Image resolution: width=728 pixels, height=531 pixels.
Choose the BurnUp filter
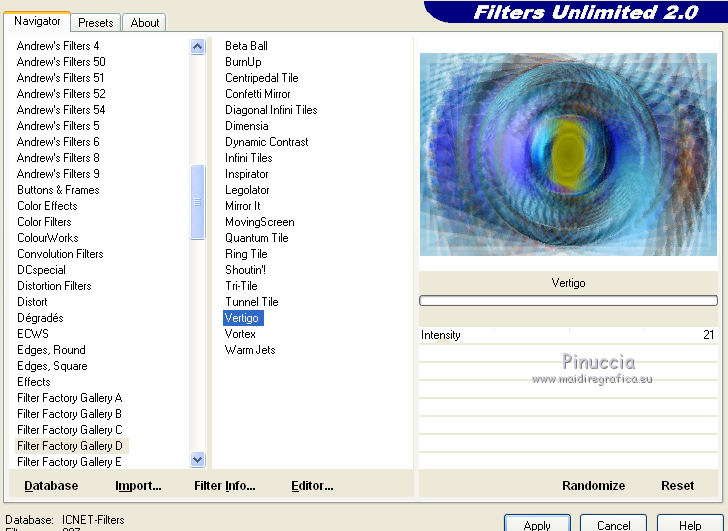[243, 62]
